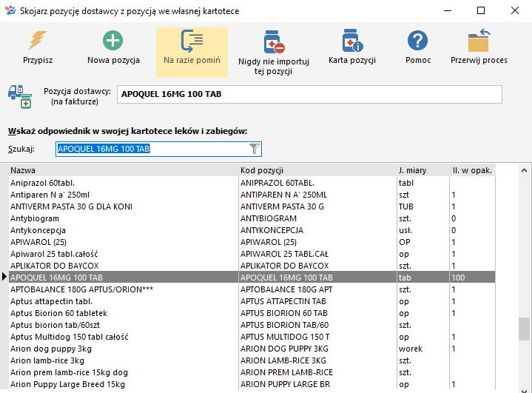Click the supplier truck icon beside Pozycja dostawcy

(x=20, y=97)
